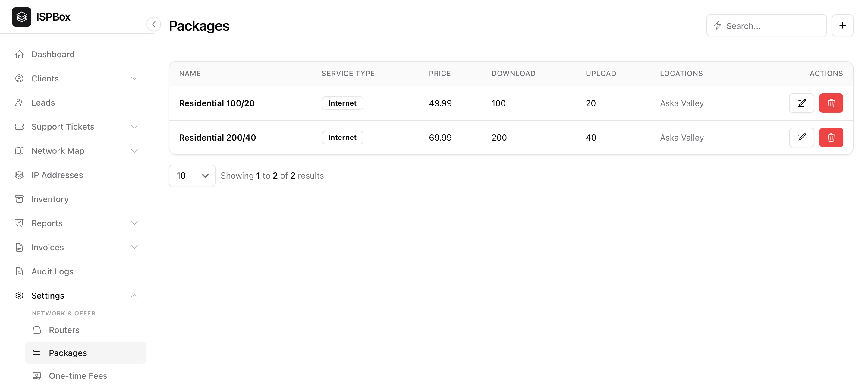This screenshot has height=386, width=868.
Task: Open IP Addresses page
Action: click(x=57, y=175)
